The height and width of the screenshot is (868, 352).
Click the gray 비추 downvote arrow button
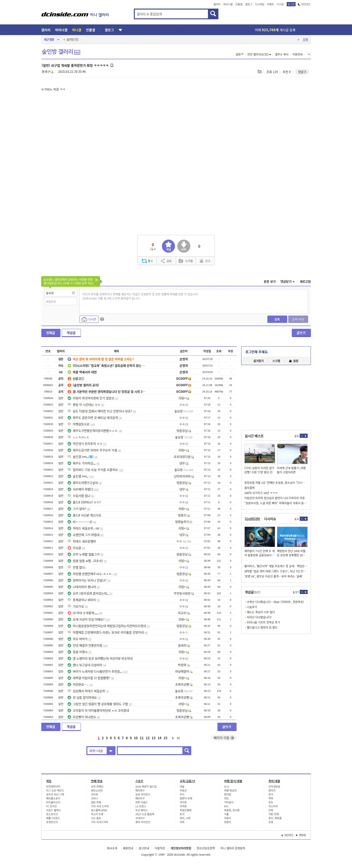(x=184, y=246)
